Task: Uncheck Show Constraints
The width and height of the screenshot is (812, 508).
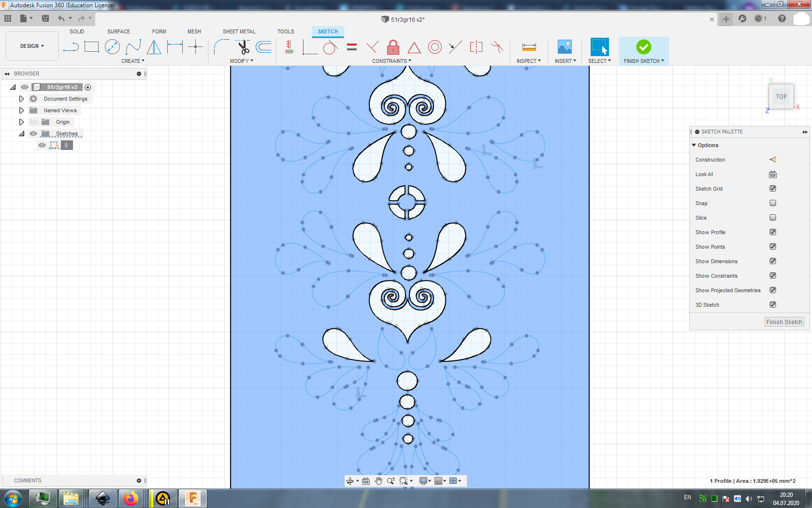Action: [773, 276]
